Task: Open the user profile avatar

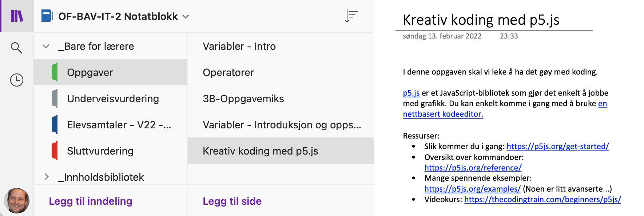Action: click(x=17, y=200)
